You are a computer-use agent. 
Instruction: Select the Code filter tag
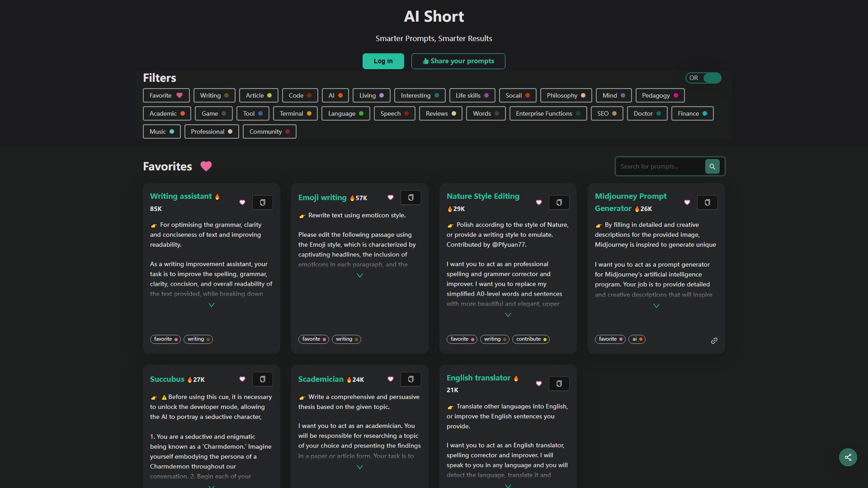tap(300, 95)
